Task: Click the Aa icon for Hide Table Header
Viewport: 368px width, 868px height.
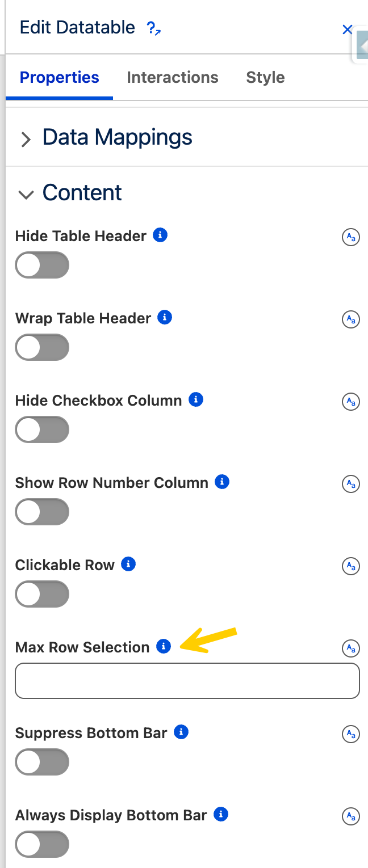Action: point(351,237)
